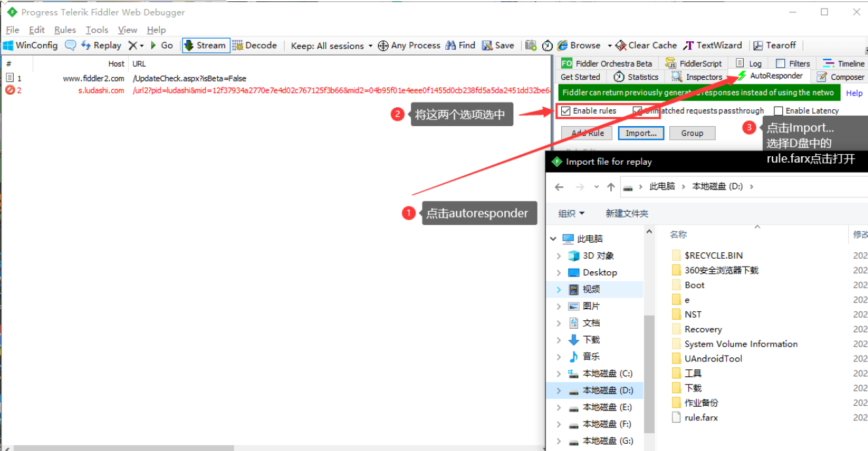Image resolution: width=868 pixels, height=451 pixels.
Task: Select UAndroidTool folder in list
Action: pyautogui.click(x=713, y=359)
